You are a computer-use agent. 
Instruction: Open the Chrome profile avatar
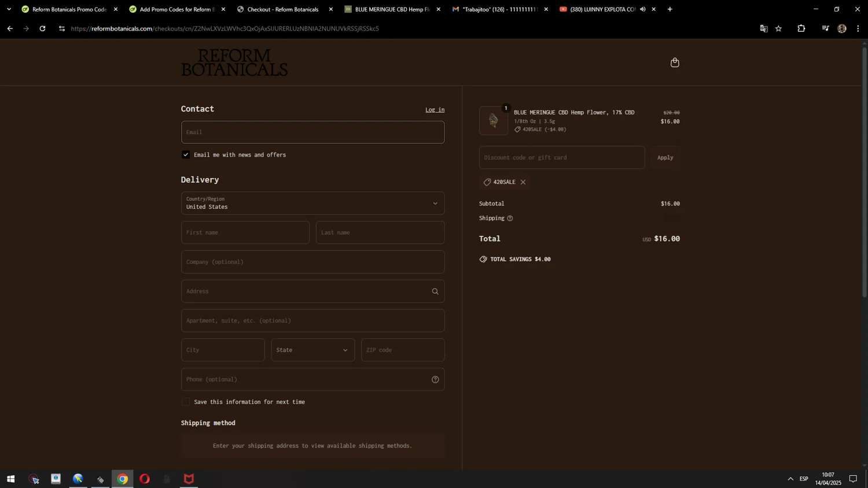[842, 28]
